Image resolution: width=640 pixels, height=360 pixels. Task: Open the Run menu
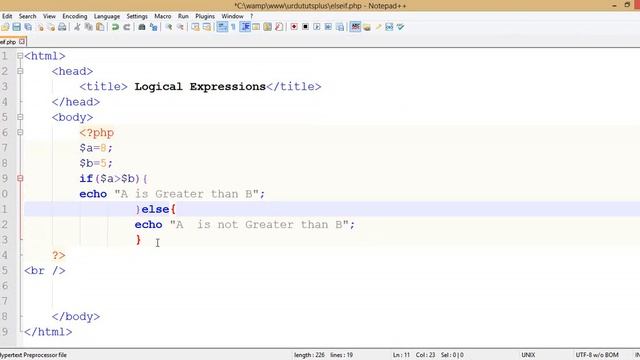tap(183, 16)
